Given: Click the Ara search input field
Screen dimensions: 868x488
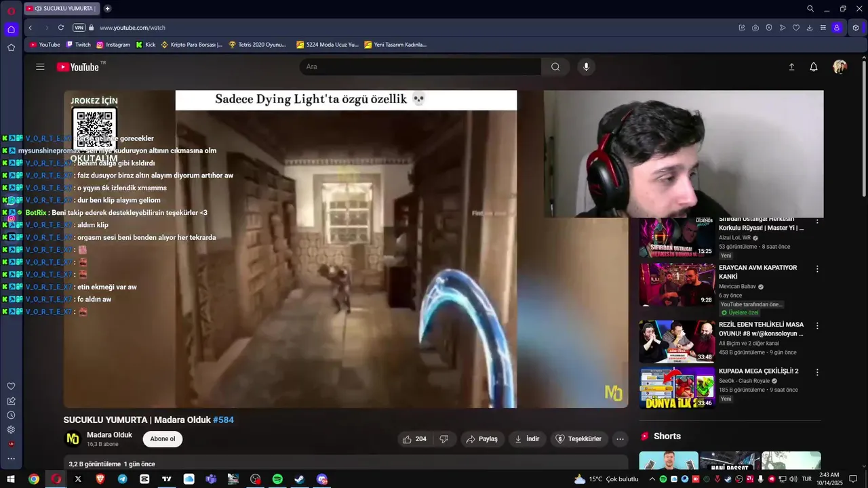Looking at the screenshot, I should [420, 66].
